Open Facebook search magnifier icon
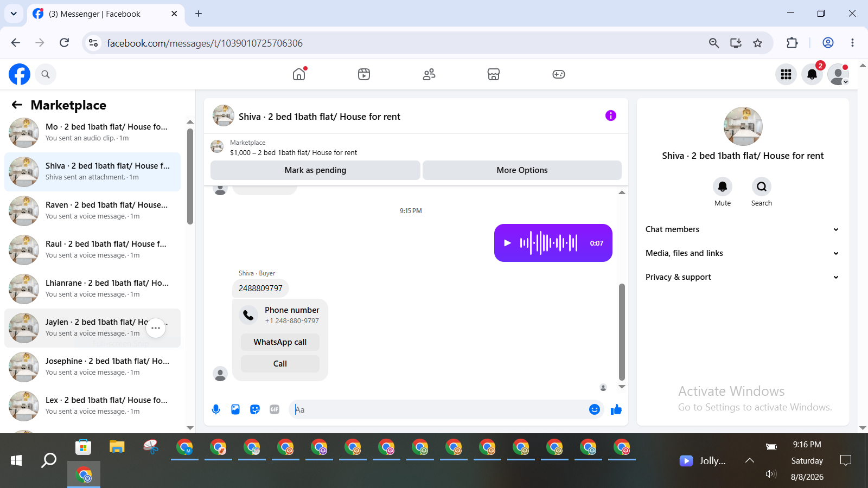Image resolution: width=868 pixels, height=488 pixels. 46,74
